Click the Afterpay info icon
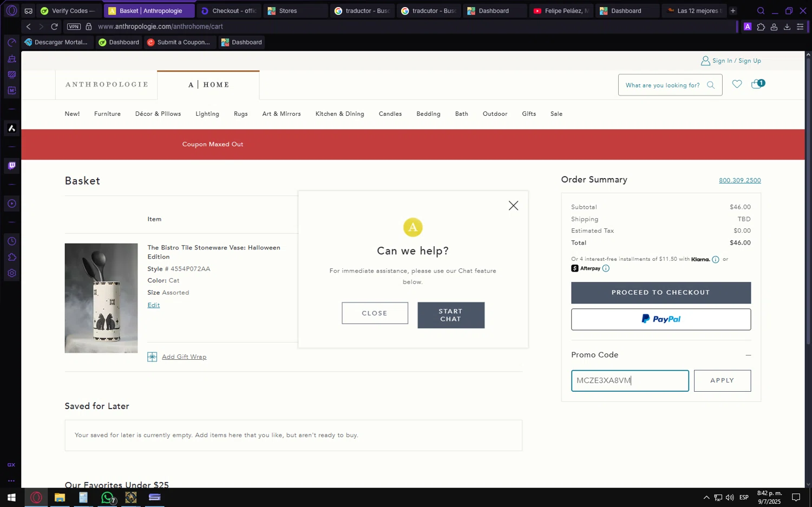Screen dimensions: 812x507 [606, 268]
